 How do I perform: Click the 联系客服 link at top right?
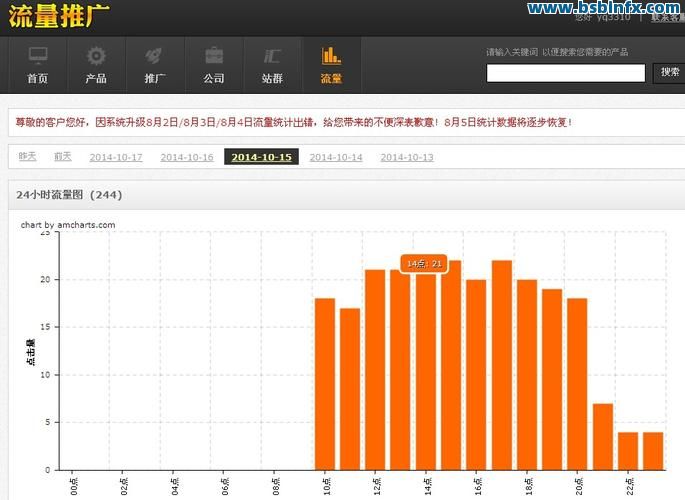click(x=668, y=17)
